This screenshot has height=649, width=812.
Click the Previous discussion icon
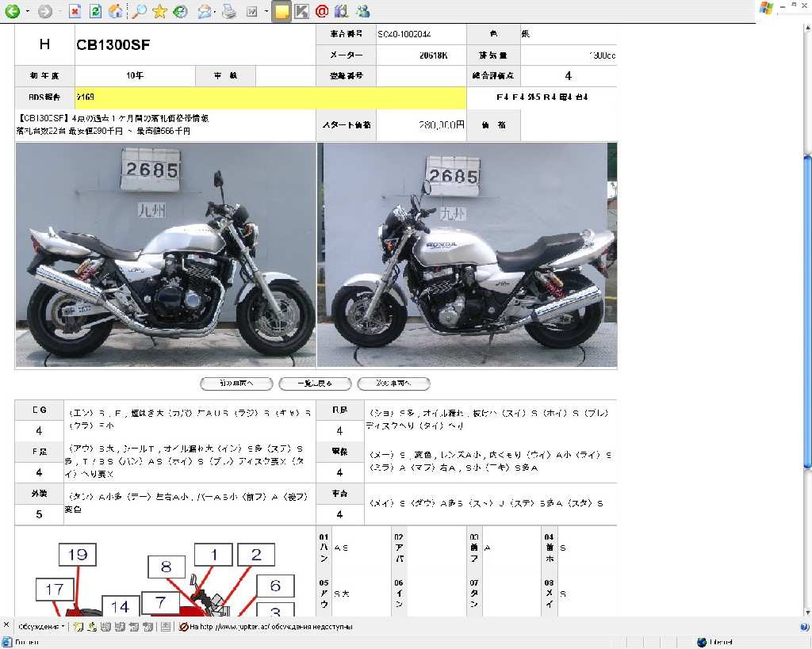coord(133,627)
